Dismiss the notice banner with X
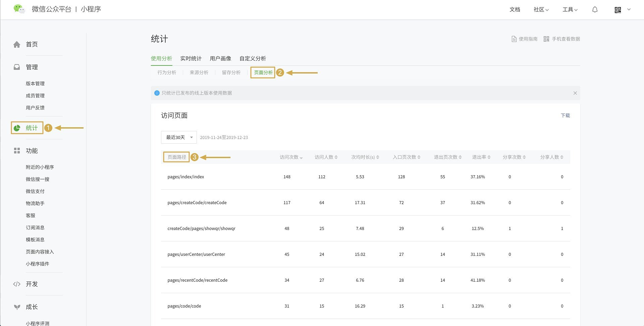The image size is (644, 326). click(575, 93)
